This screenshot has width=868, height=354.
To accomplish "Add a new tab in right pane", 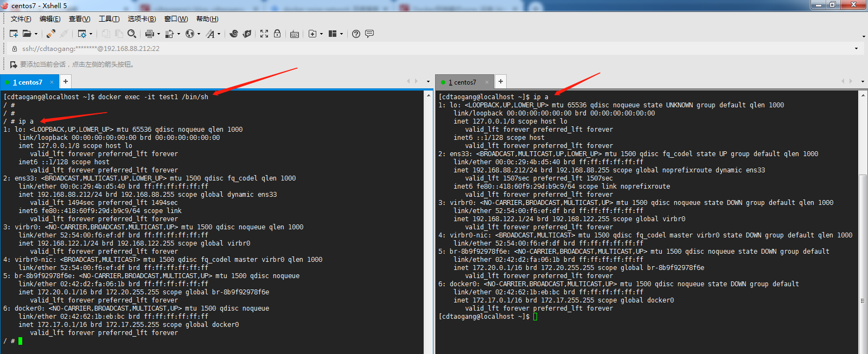I will click(501, 81).
